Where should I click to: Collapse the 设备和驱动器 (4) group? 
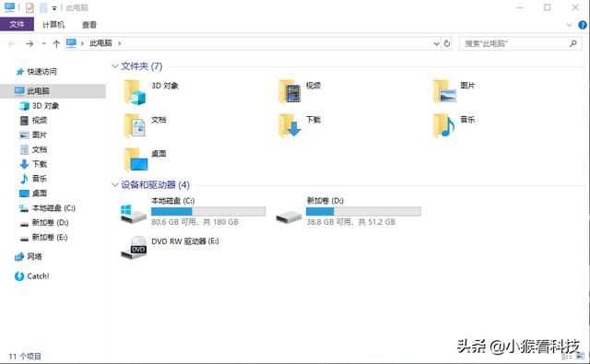click(115, 184)
